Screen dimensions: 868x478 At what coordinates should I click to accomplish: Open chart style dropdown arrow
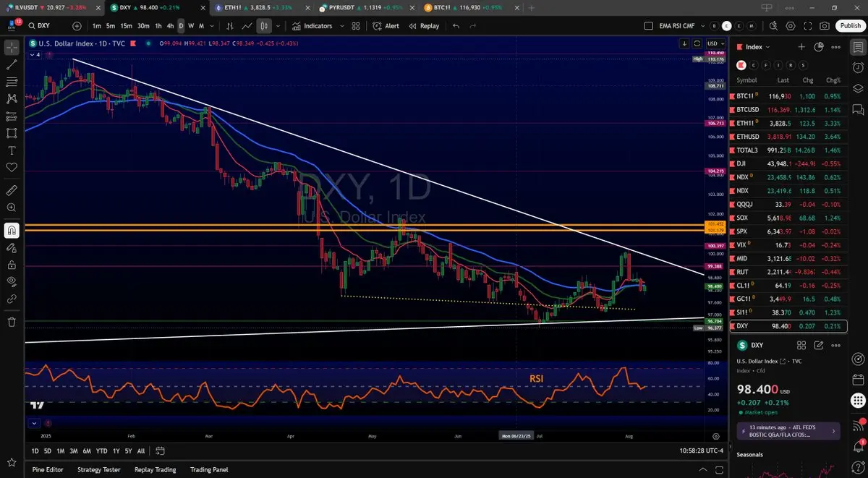tap(278, 25)
